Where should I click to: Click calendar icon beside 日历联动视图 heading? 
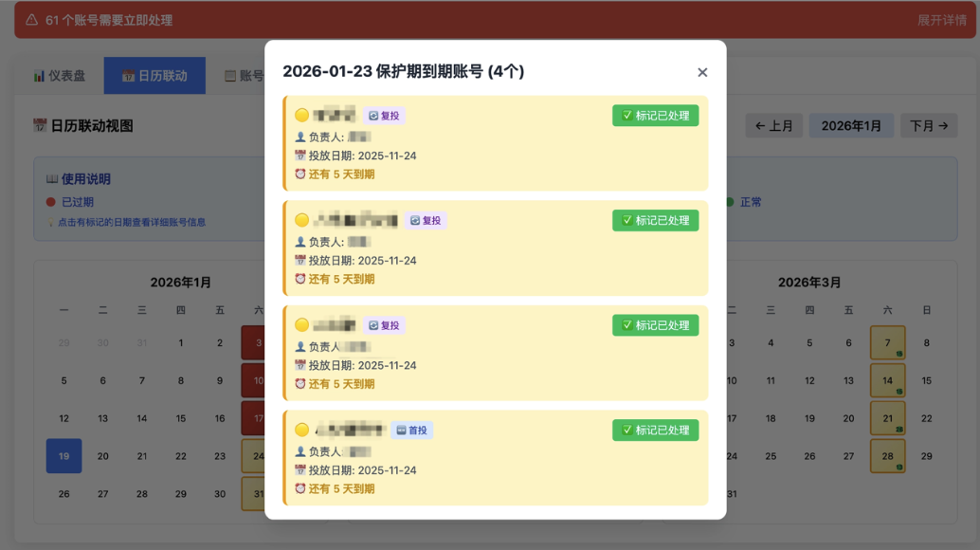(x=39, y=124)
